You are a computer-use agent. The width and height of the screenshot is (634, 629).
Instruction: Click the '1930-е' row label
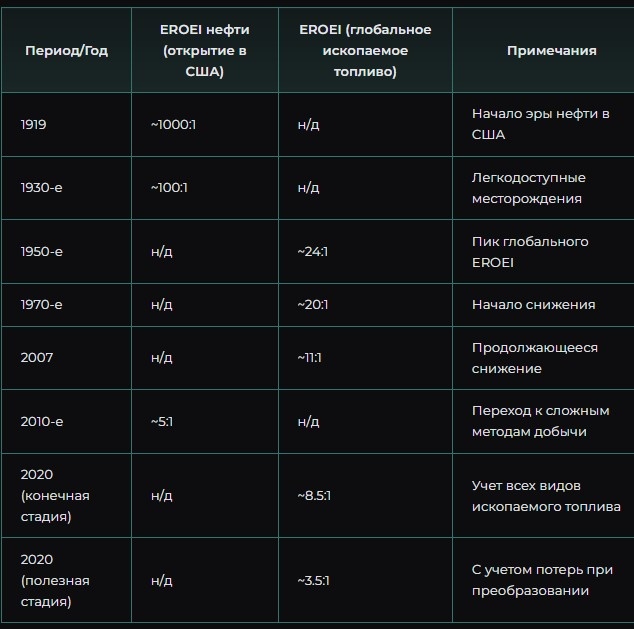pos(42,188)
